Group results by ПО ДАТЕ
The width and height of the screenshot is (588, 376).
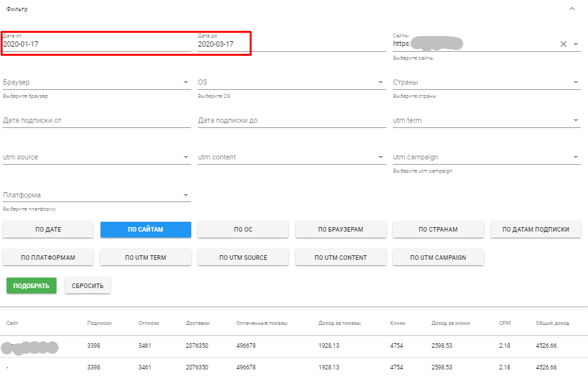pos(48,230)
